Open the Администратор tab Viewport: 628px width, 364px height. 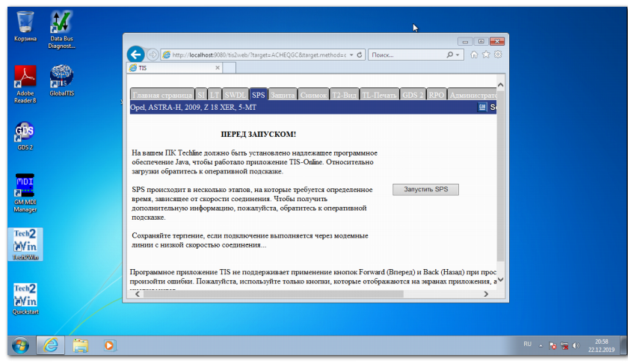(472, 95)
